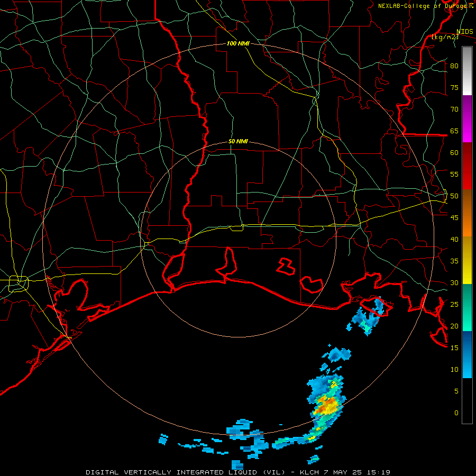The height and width of the screenshot is (476, 476).
Task: Click the blue segment of the color bar
Action: 467,354
